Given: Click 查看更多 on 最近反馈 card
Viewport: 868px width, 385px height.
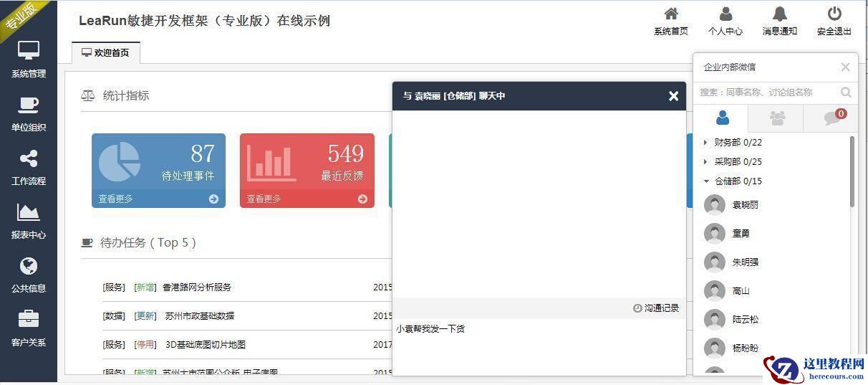Looking at the screenshot, I should tap(264, 199).
